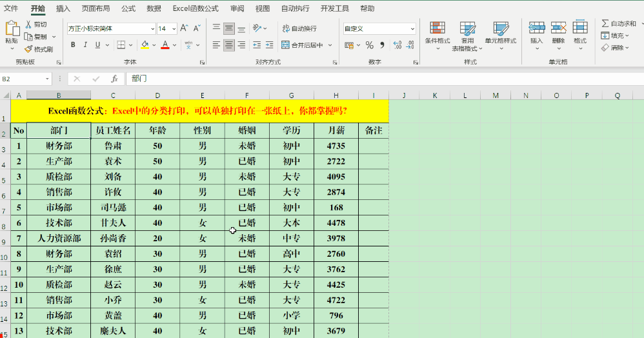The width and height of the screenshot is (644, 338).
Task: Click Format cells (格式) icon
Action: pos(580,26)
